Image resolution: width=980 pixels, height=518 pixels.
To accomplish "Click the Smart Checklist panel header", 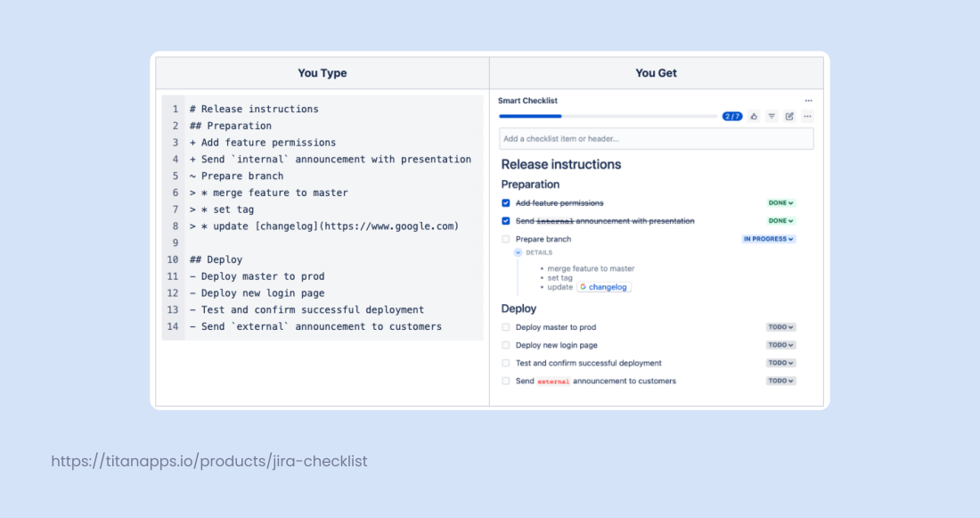I will click(x=529, y=100).
